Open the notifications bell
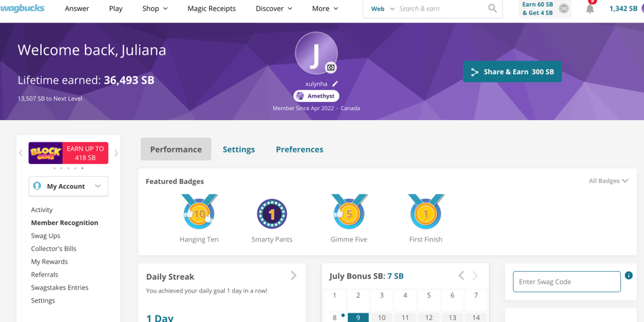Viewport: 644px width, 322px height. click(x=590, y=9)
